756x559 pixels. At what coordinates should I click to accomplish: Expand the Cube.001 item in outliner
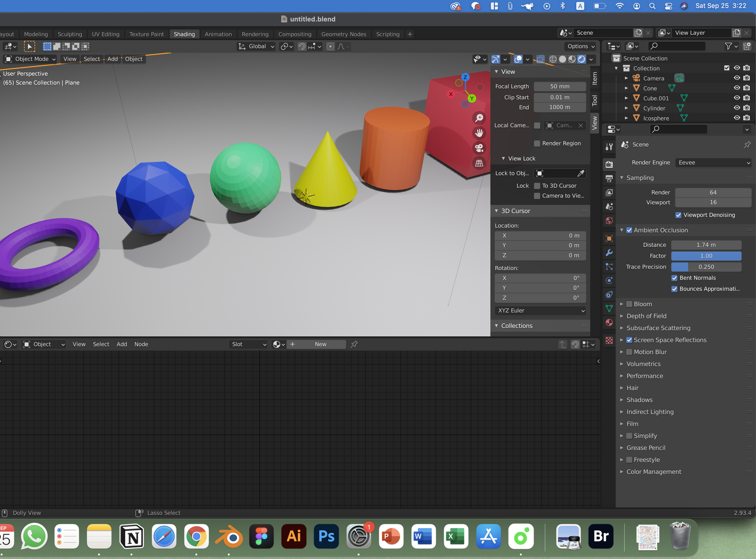626,98
